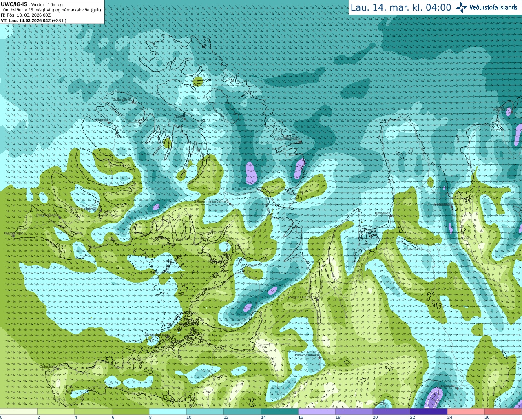Select the Patreksfjörður station label
Screen dimensions: 522x420
click(x=48, y=214)
